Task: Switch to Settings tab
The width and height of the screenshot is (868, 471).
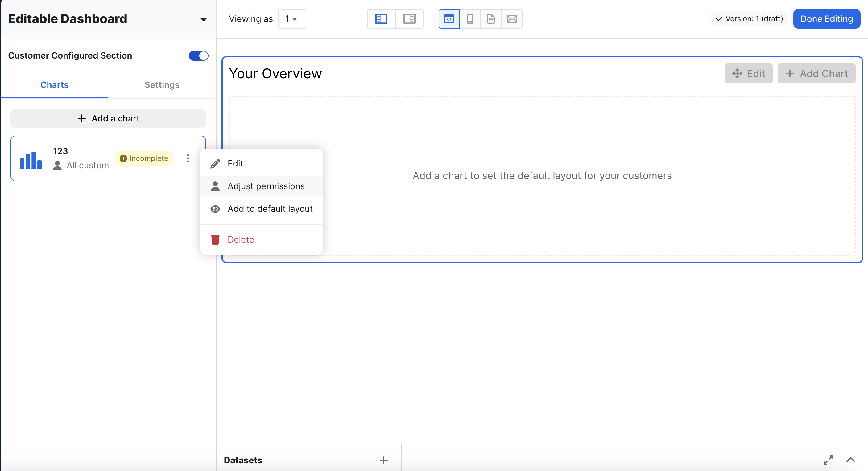Action: 162,85
